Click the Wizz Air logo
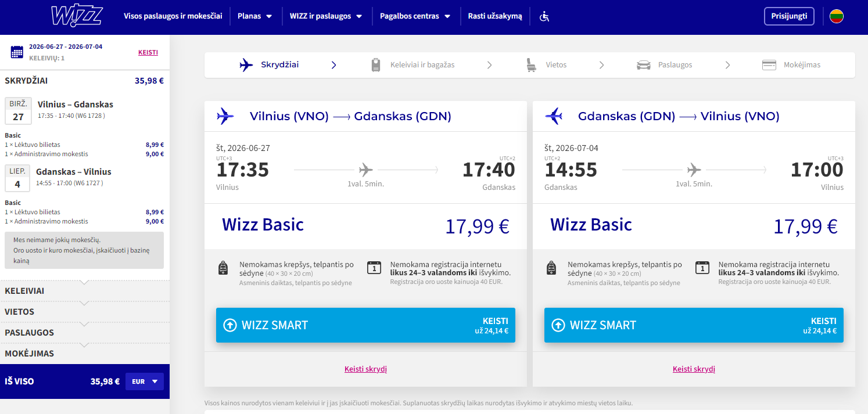Image resolution: width=868 pixels, height=414 pixels. coord(76,16)
